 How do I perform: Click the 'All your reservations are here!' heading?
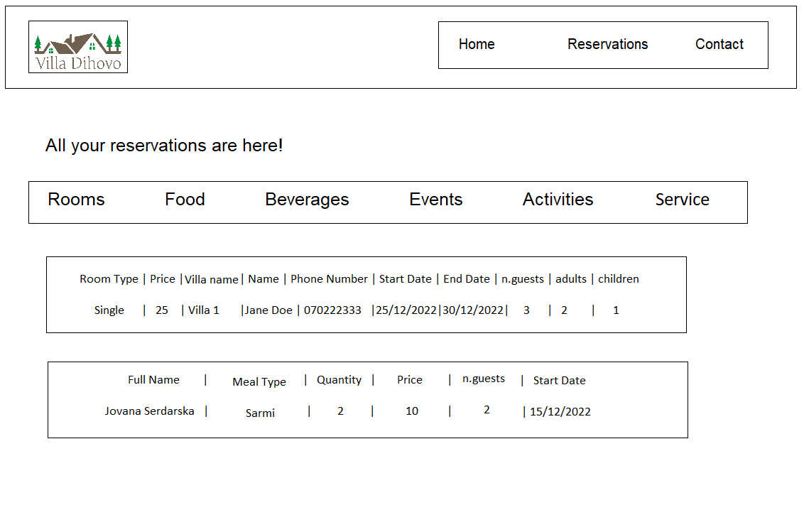click(x=164, y=146)
